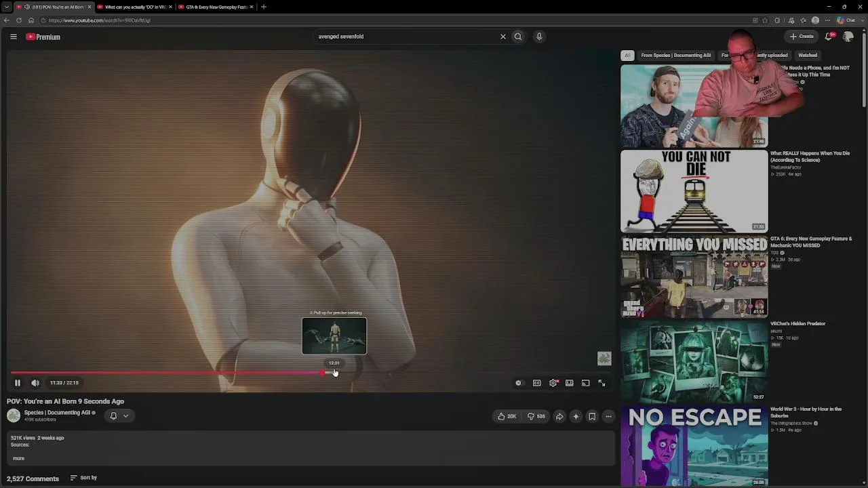Start voice search with the microphone

pyautogui.click(x=539, y=37)
